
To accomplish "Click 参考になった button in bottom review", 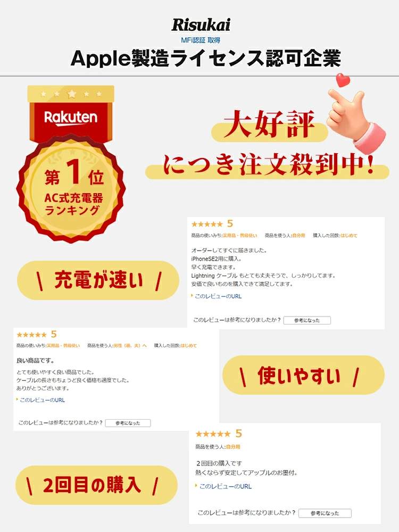I will click(325, 513).
